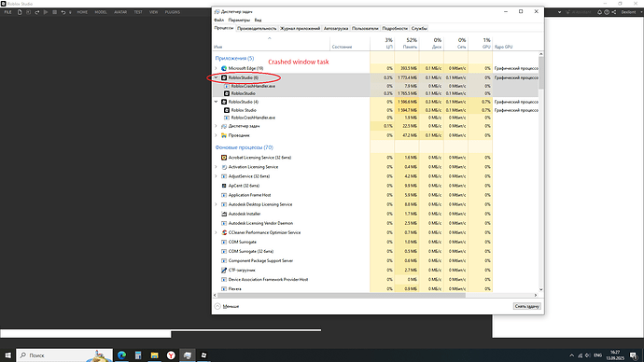Collapse the RobloxStudio (6) process group
The image size is (644, 362).
click(x=217, y=77)
